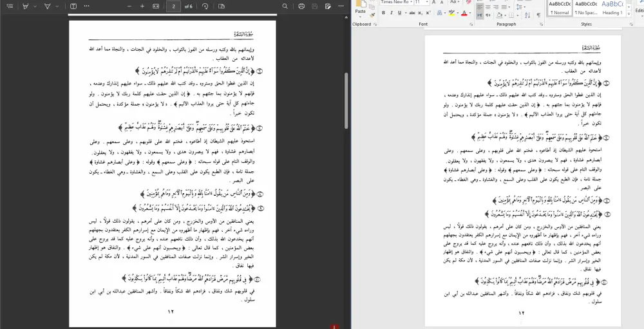Click the add text box tool in PDF toolbar
The width and height of the screenshot is (644, 329).
point(73,6)
